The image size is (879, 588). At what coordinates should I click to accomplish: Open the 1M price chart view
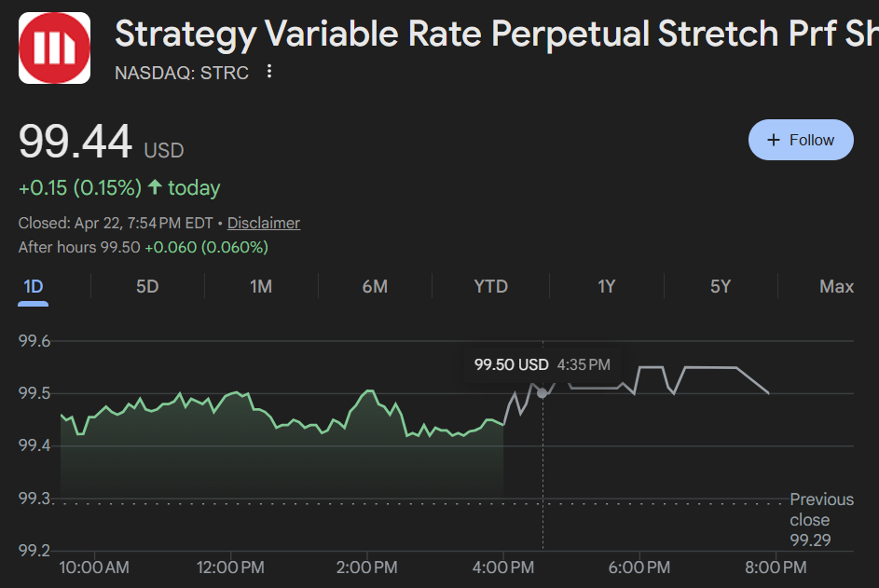point(261,286)
